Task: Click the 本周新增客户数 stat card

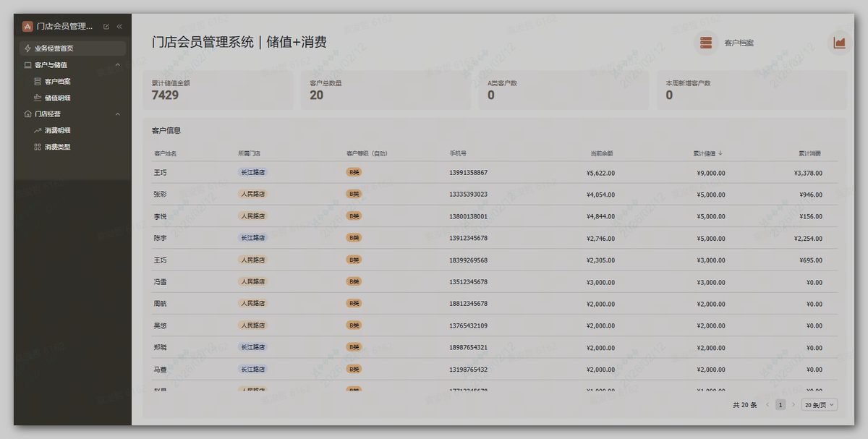Action: (752, 90)
